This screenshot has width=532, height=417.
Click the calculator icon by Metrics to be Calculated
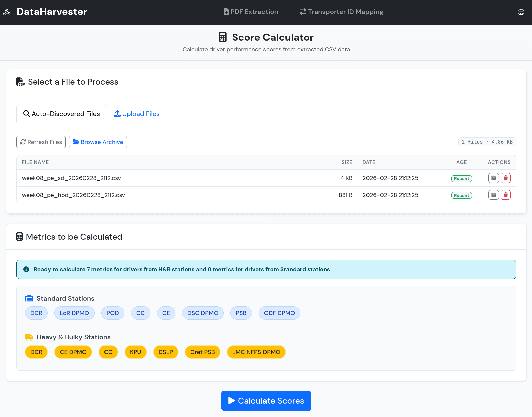pos(20,237)
